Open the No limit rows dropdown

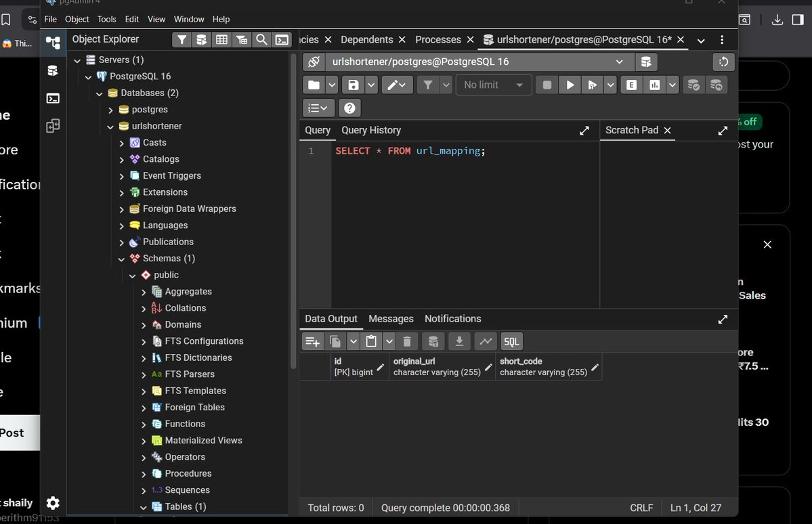point(494,85)
